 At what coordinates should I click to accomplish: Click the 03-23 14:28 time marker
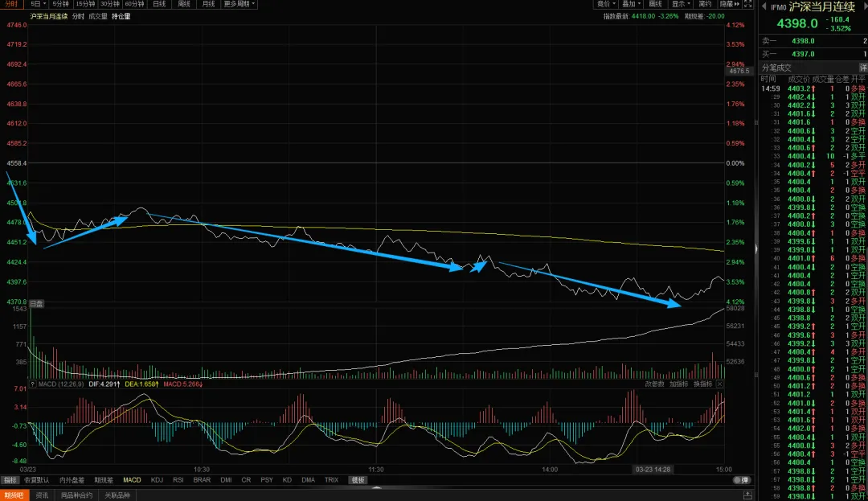pyautogui.click(x=653, y=470)
